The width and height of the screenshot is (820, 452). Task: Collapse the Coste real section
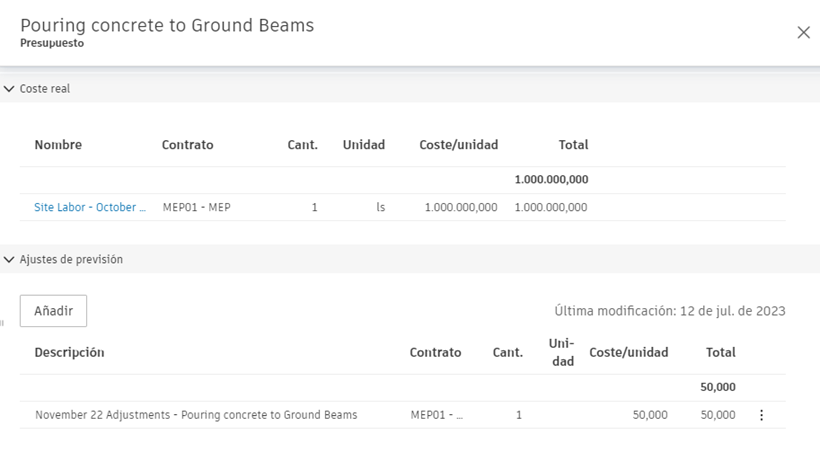[10, 89]
